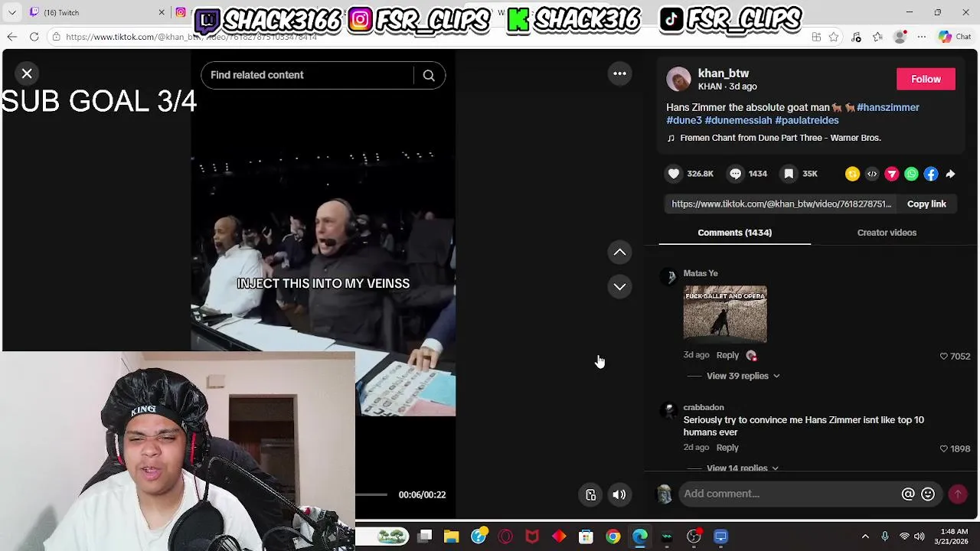Like crabbadon comment (1898)
This screenshot has height=551, width=980.
944,448
